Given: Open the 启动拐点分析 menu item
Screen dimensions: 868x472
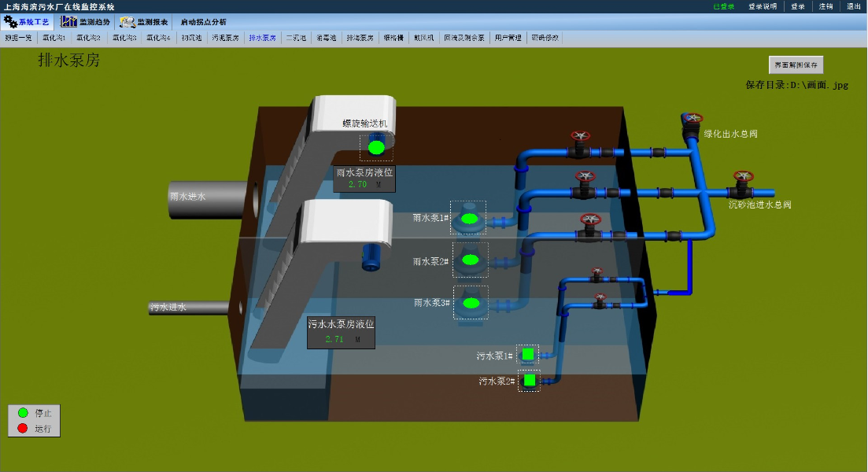Looking at the screenshot, I should (x=203, y=22).
